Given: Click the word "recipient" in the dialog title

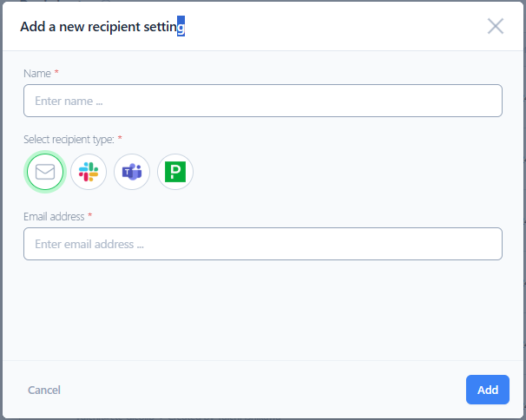Looking at the screenshot, I should pyautogui.click(x=115, y=27).
